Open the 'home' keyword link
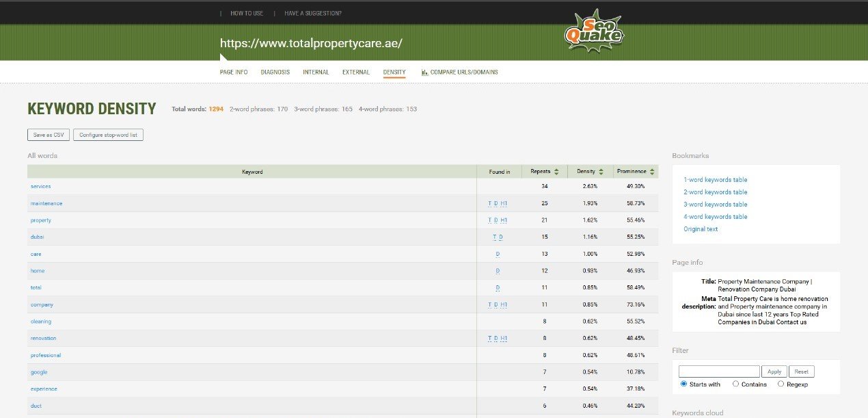Image resolution: width=868 pixels, height=418 pixels. 38,271
